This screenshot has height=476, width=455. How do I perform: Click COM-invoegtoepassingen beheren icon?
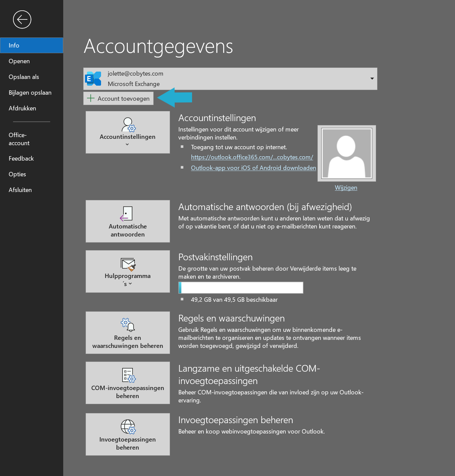click(128, 375)
